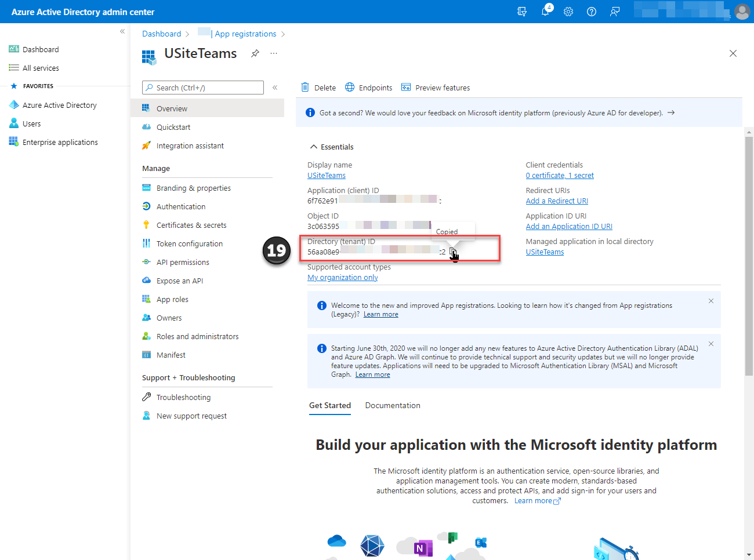Click the resource menu search box
Viewport: 754px width, 560px height.
click(x=203, y=88)
